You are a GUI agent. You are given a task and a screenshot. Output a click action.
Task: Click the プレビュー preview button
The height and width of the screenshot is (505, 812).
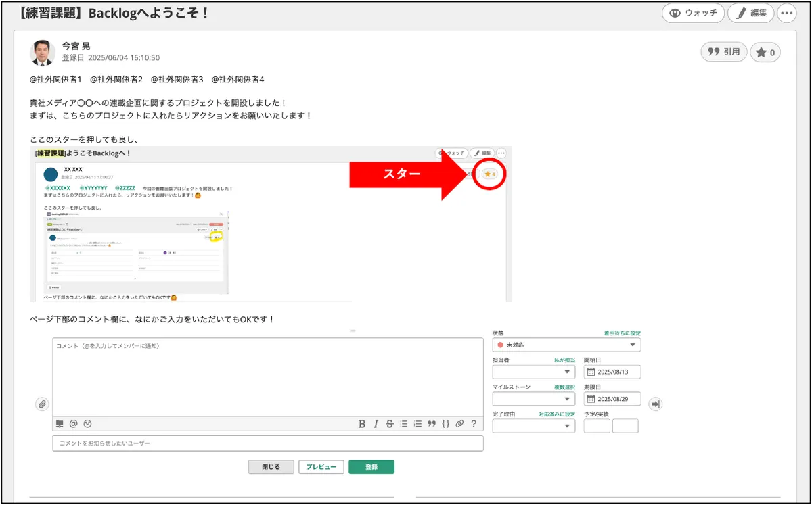(x=321, y=467)
